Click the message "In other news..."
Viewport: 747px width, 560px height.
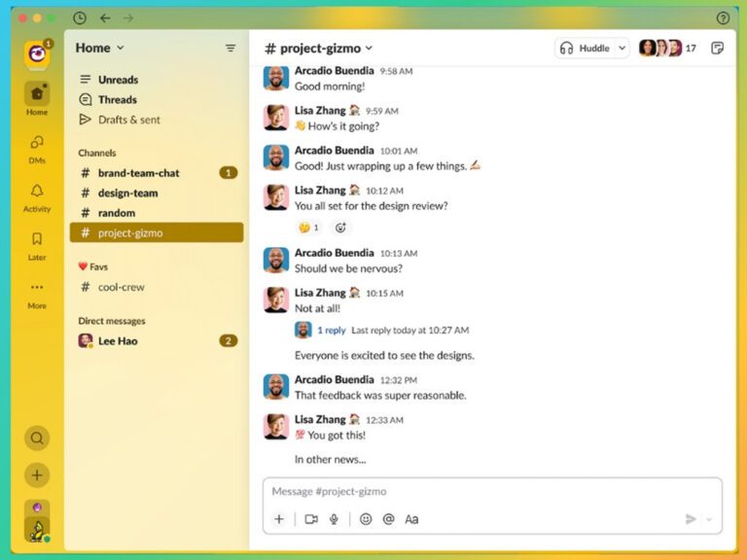point(330,460)
